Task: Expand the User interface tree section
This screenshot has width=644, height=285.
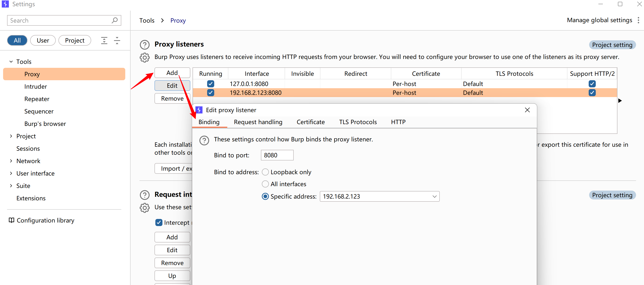Action: point(11,173)
